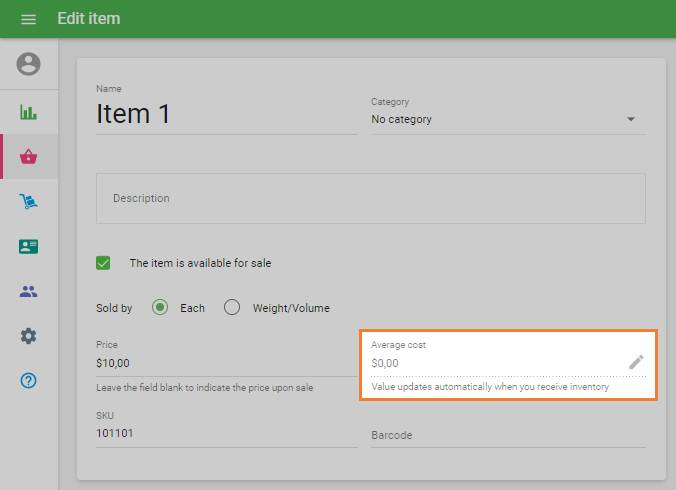676x490 pixels.
Task: Click pencil icon to edit Average cost
Action: click(x=636, y=362)
